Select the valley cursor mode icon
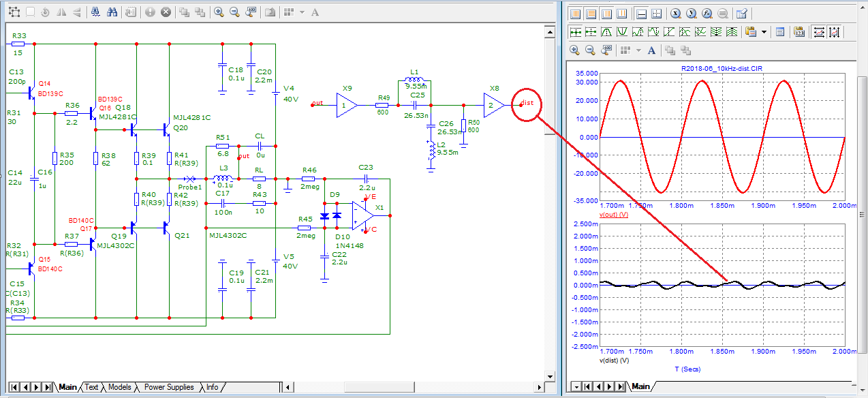 point(623,31)
